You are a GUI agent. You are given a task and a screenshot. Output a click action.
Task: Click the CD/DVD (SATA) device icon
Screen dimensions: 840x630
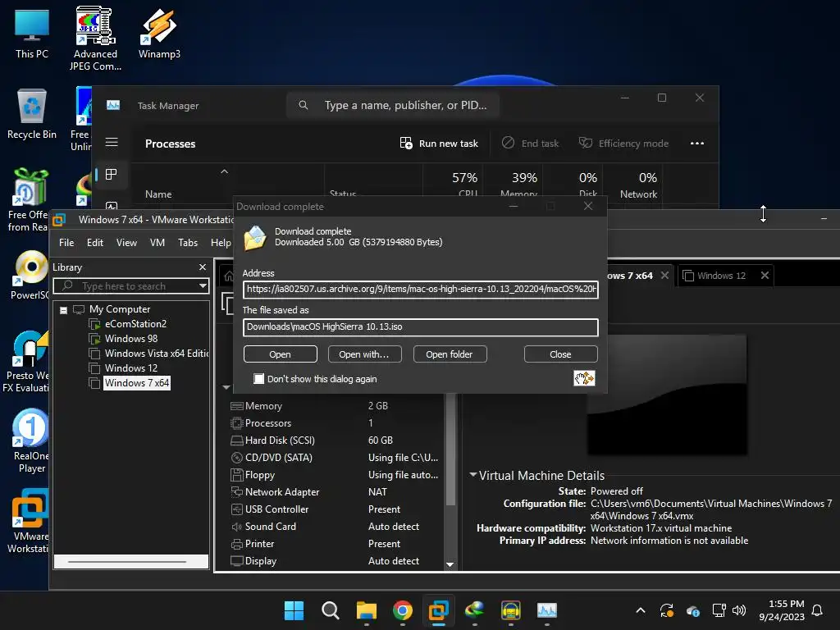237,458
